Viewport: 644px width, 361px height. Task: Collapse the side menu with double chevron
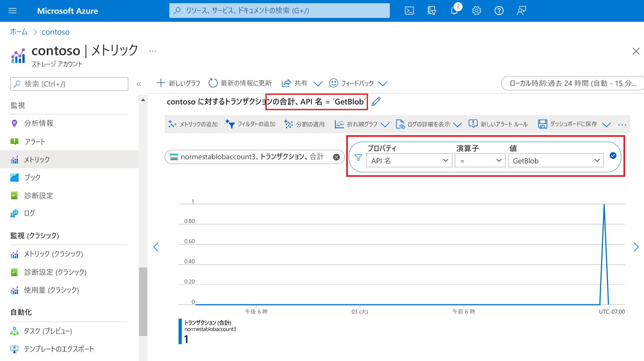pos(139,84)
